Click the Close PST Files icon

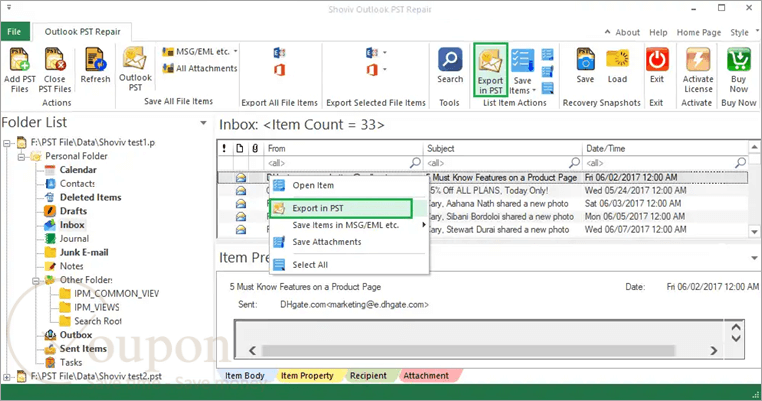coord(55,60)
